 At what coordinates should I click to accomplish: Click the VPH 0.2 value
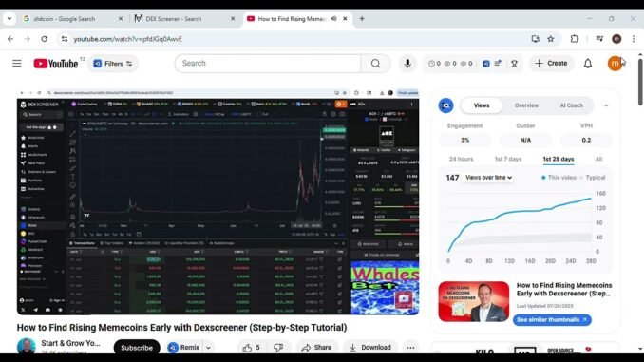(586, 140)
